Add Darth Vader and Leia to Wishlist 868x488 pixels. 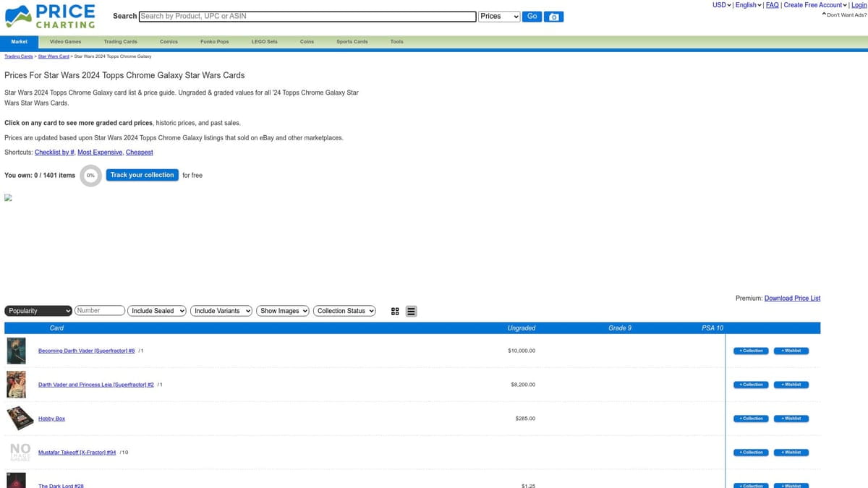point(791,385)
